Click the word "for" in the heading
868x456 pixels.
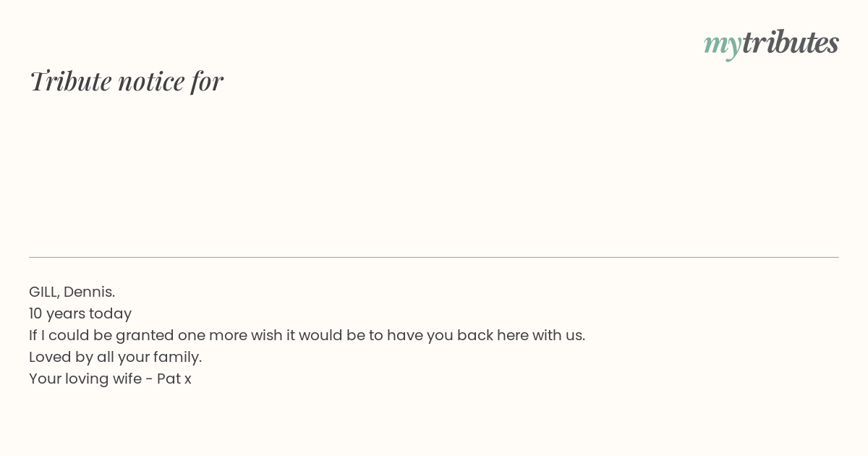[207, 81]
